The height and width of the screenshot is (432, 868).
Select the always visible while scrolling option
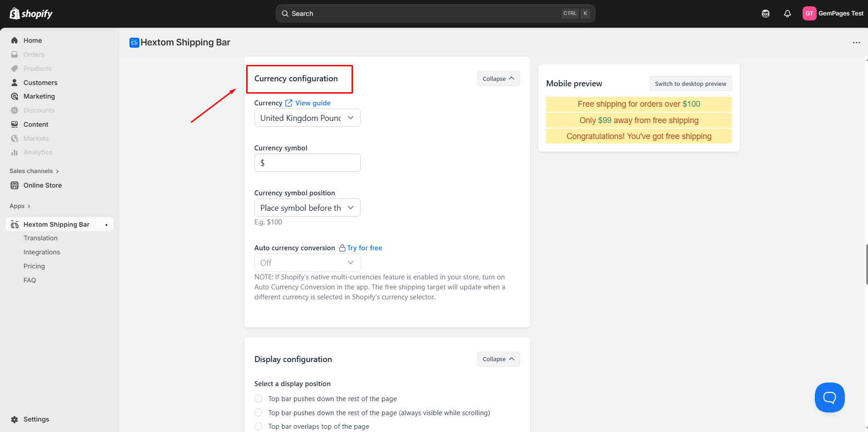coord(258,413)
